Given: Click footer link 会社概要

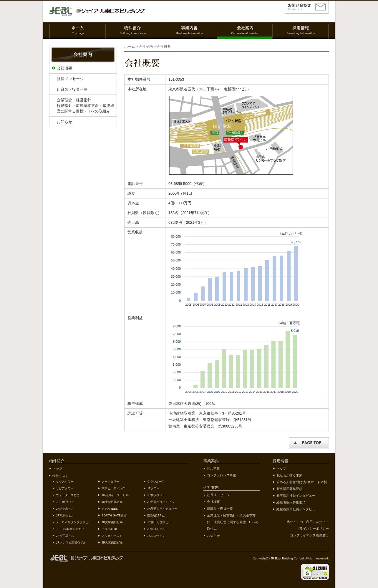Looking at the screenshot, I should 213,502.
